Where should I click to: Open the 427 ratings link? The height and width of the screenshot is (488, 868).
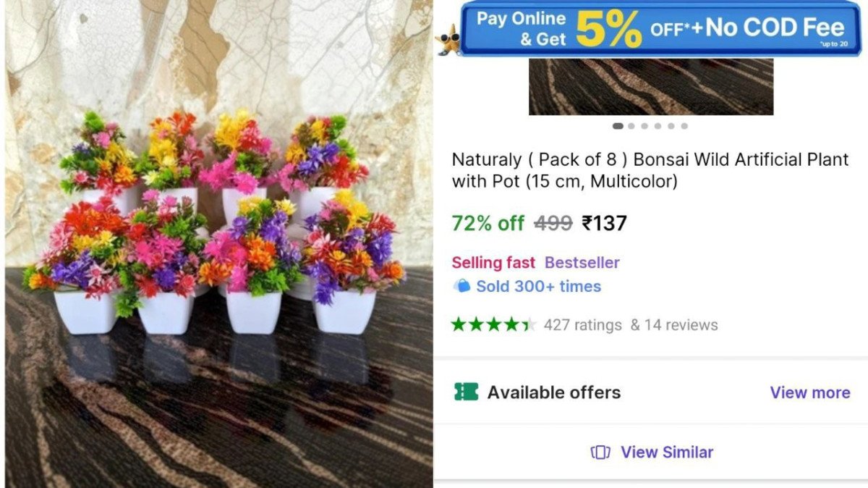click(x=583, y=324)
